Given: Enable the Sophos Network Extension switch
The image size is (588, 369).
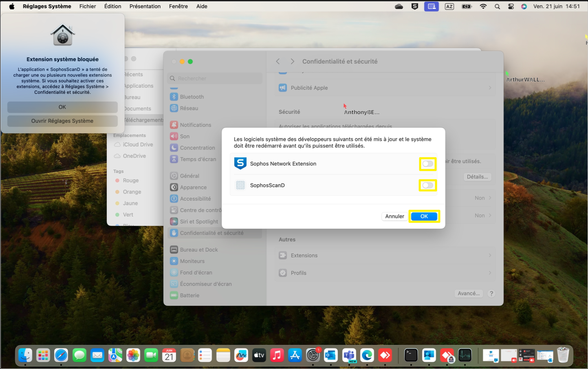Looking at the screenshot, I should [x=427, y=164].
